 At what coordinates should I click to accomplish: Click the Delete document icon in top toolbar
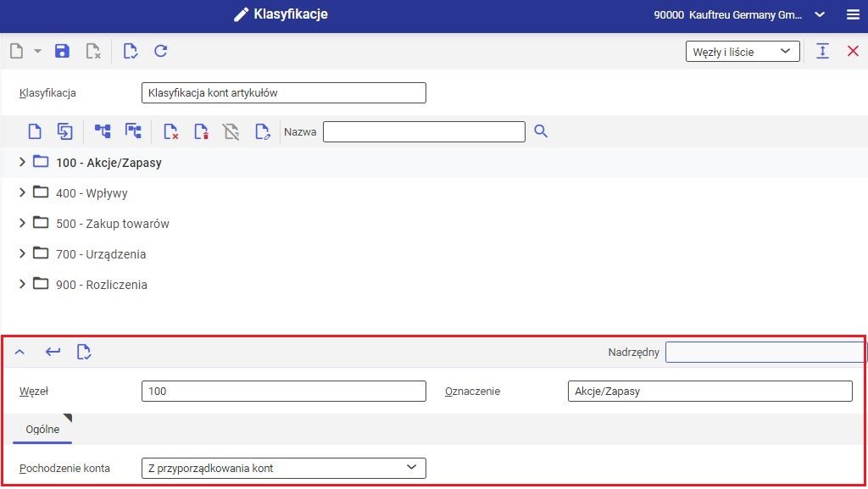(x=93, y=52)
